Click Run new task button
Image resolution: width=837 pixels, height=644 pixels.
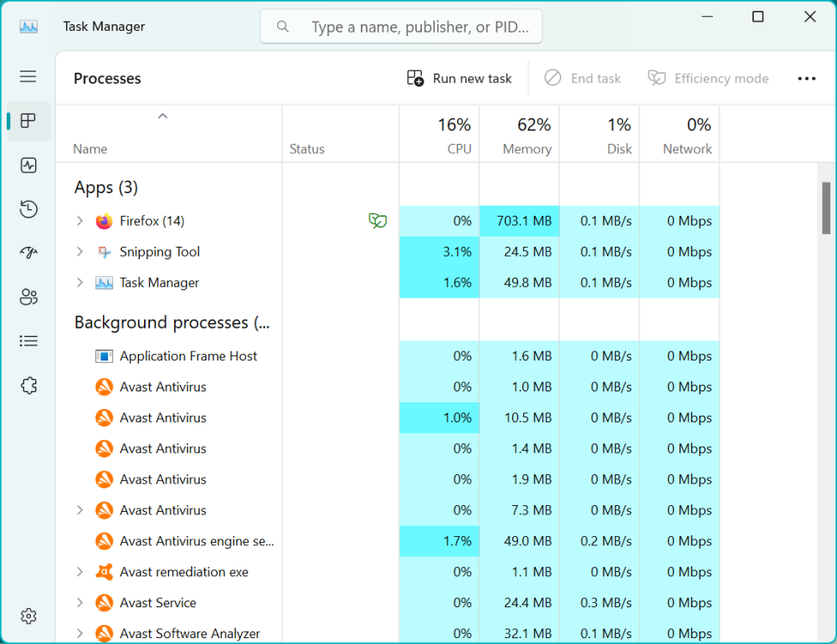pyautogui.click(x=460, y=79)
